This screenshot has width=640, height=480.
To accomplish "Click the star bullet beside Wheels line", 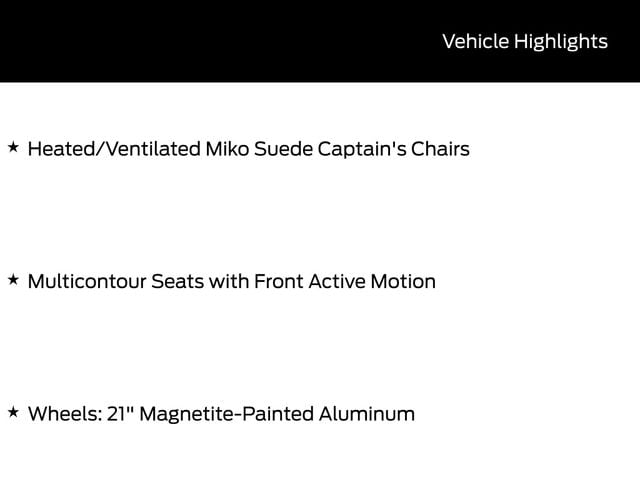I will (x=13, y=412).
